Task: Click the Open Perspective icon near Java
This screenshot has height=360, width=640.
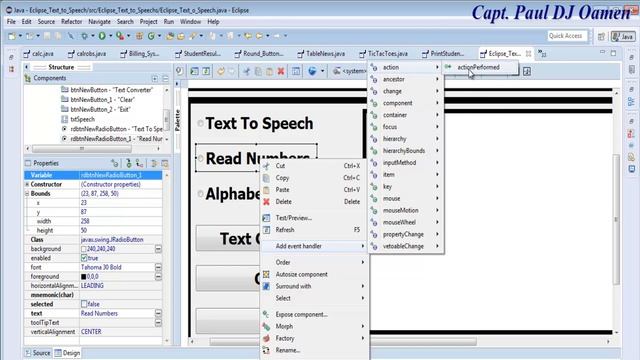Action: pyautogui.click(x=601, y=36)
